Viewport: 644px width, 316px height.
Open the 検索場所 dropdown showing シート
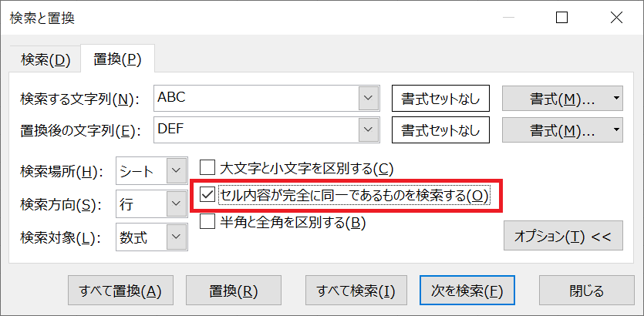[177, 170]
